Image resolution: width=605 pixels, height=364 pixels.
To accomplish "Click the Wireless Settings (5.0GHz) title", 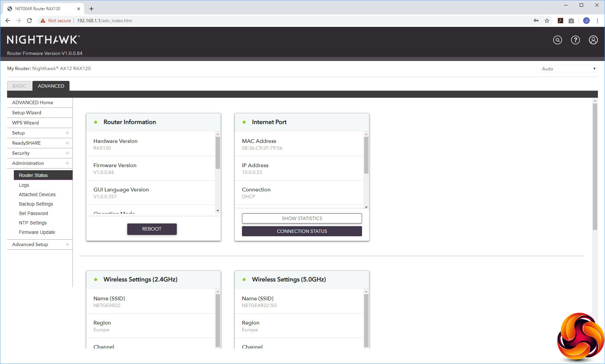I will 289,279.
